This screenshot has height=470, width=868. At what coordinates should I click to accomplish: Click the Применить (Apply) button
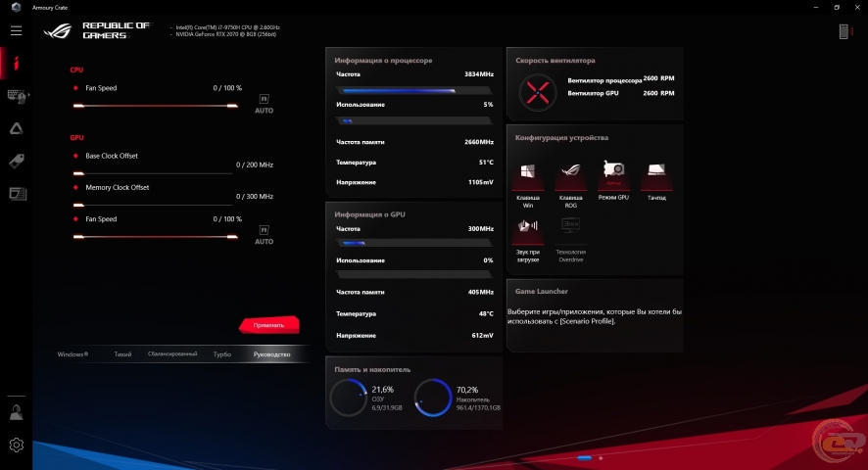[x=269, y=325]
